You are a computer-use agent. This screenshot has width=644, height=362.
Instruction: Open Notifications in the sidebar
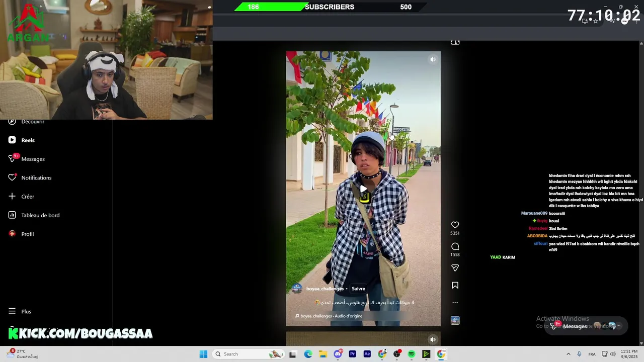point(36,177)
